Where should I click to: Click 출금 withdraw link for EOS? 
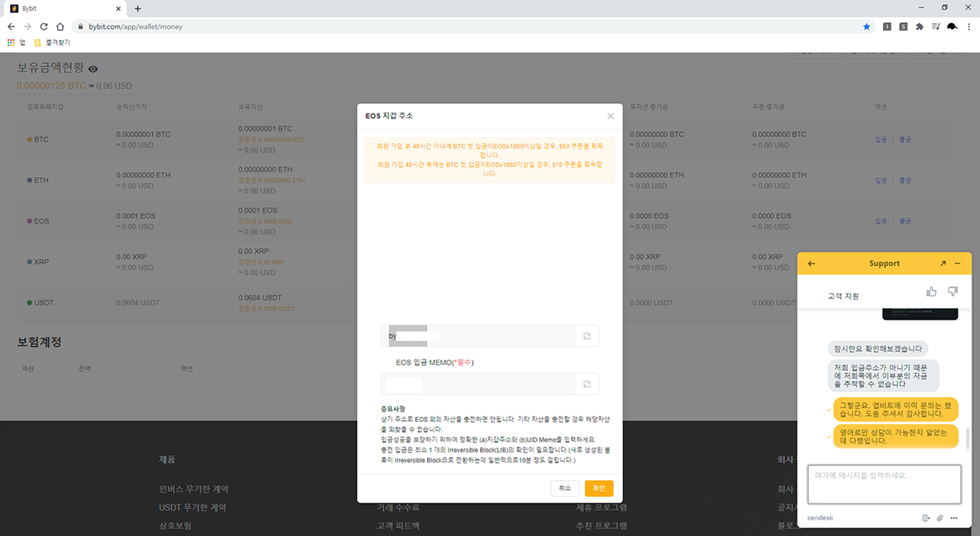905,222
